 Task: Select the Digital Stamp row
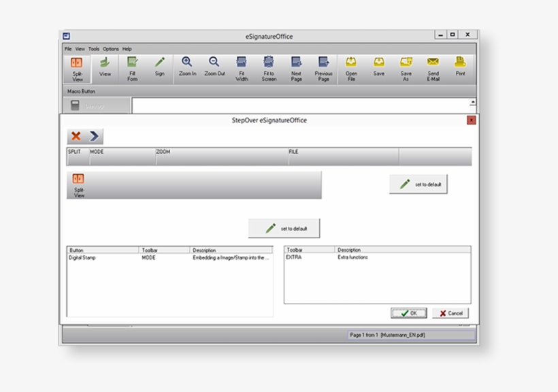[x=169, y=257]
